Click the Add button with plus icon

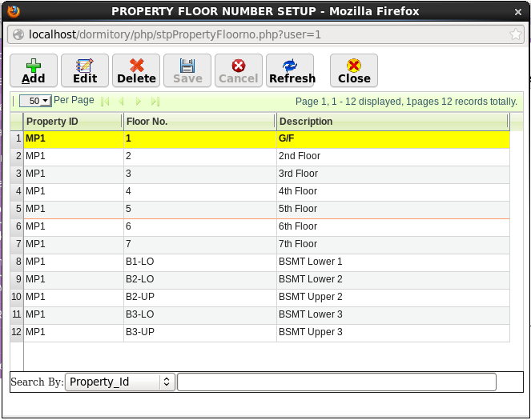click(34, 70)
